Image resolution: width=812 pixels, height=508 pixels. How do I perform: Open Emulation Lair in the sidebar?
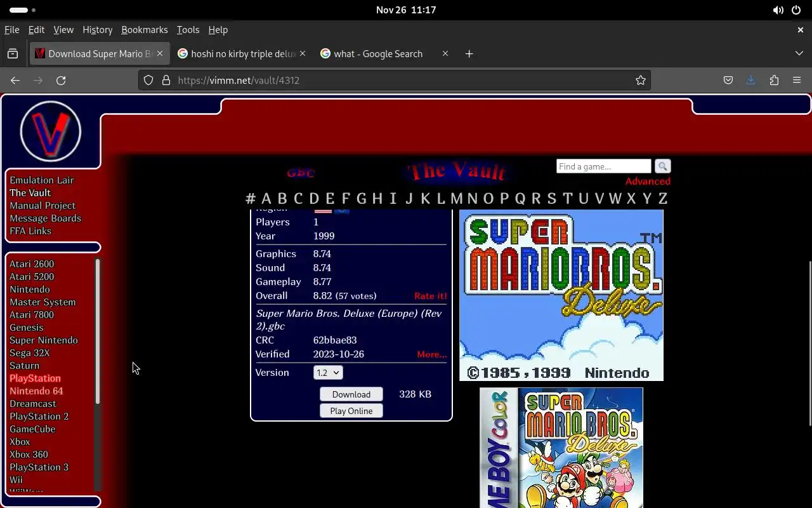(x=42, y=180)
